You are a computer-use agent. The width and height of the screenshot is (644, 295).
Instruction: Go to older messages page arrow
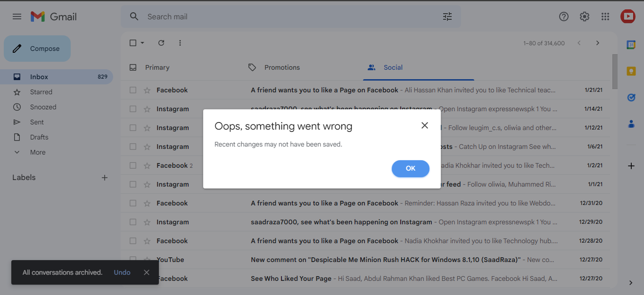[x=598, y=43]
